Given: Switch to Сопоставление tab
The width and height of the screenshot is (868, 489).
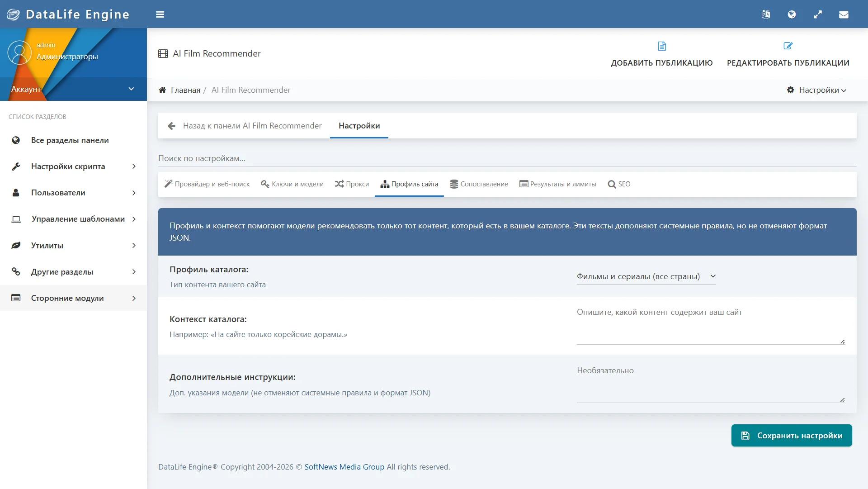Looking at the screenshot, I should coord(479,184).
